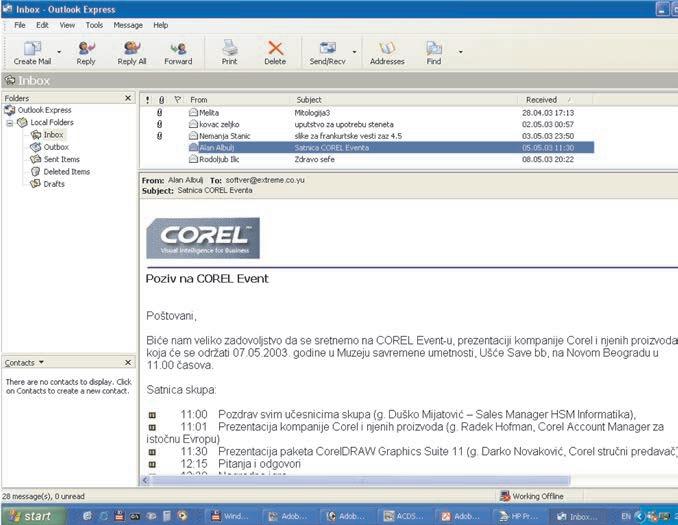Open the Windows Start button

click(34, 515)
